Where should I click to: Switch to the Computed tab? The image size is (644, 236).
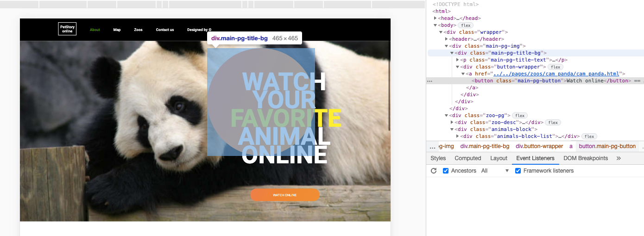[x=468, y=158]
